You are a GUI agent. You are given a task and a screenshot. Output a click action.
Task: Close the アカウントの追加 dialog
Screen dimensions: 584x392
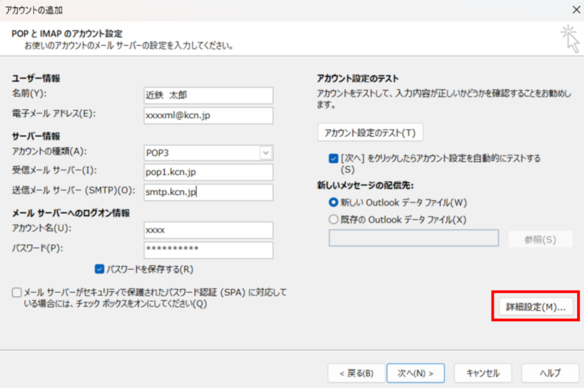576,10
